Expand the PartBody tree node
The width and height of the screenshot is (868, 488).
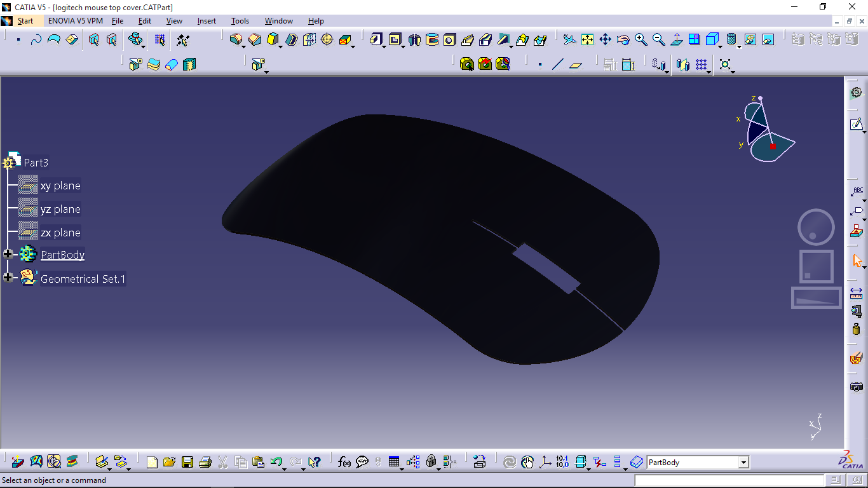[x=8, y=254]
